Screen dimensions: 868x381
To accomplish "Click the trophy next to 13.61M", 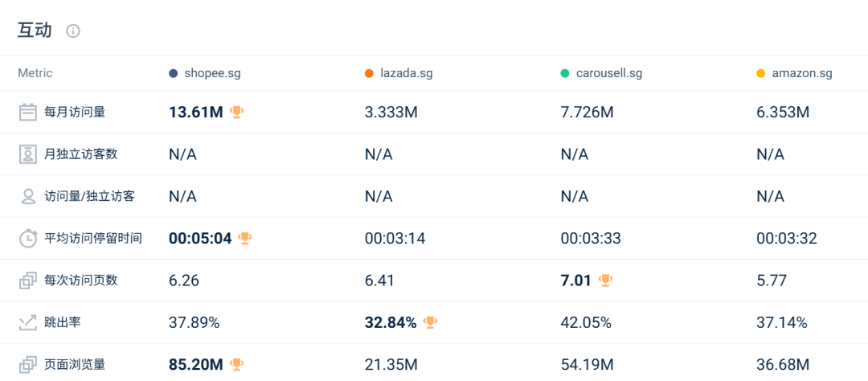I will click(x=237, y=113).
